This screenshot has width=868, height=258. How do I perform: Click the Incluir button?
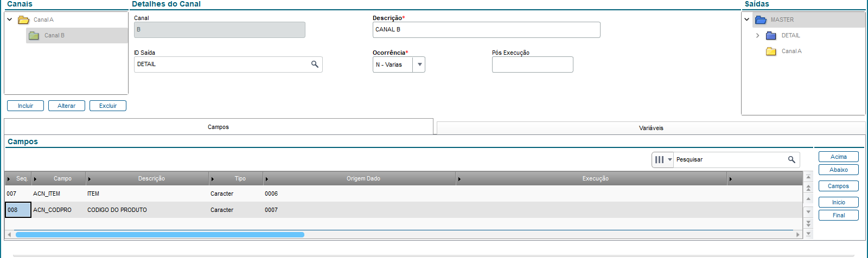click(x=25, y=106)
